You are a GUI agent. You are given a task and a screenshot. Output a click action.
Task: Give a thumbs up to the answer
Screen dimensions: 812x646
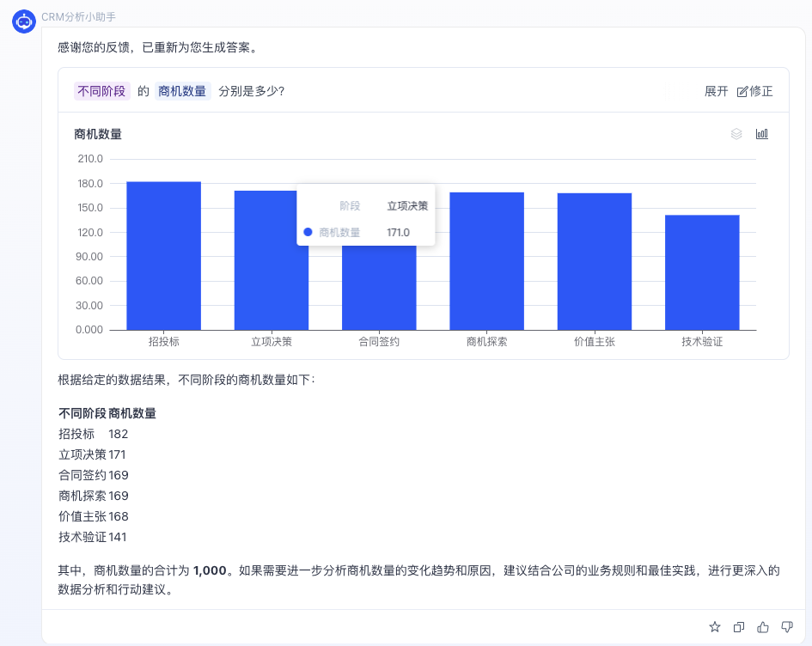tap(763, 627)
